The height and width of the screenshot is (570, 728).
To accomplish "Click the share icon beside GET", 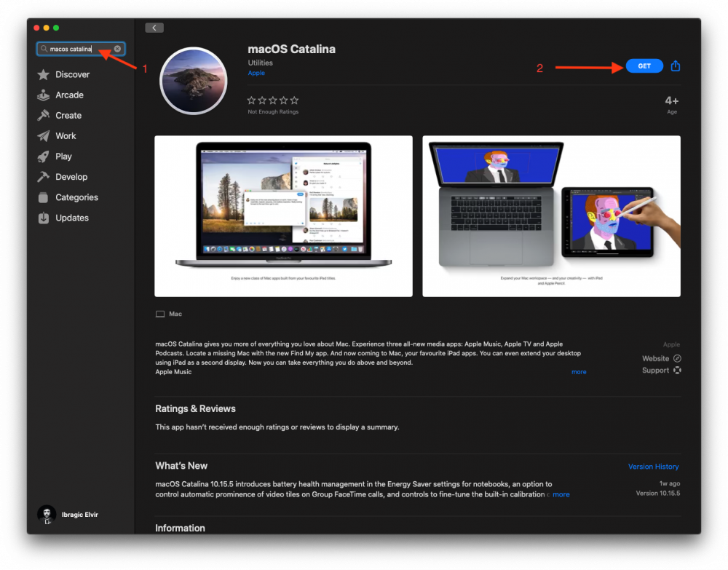I will coord(676,66).
